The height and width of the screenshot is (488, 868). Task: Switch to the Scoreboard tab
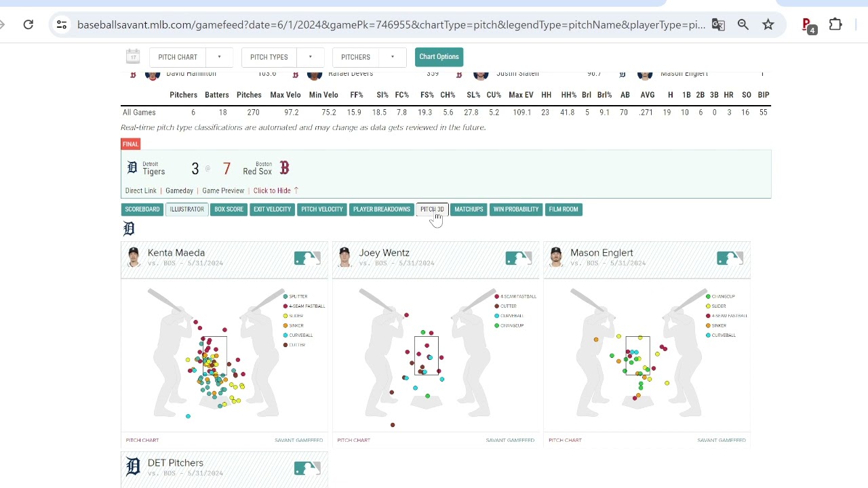pos(142,209)
